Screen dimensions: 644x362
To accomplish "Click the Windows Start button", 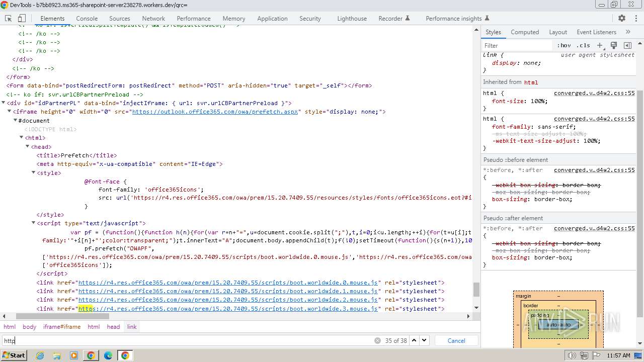I will (14, 355).
